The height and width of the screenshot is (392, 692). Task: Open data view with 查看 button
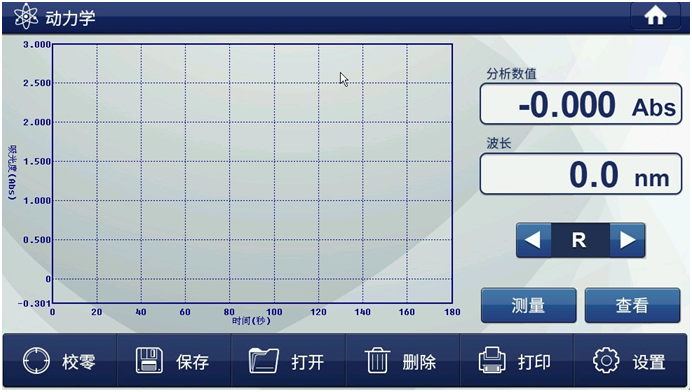632,305
